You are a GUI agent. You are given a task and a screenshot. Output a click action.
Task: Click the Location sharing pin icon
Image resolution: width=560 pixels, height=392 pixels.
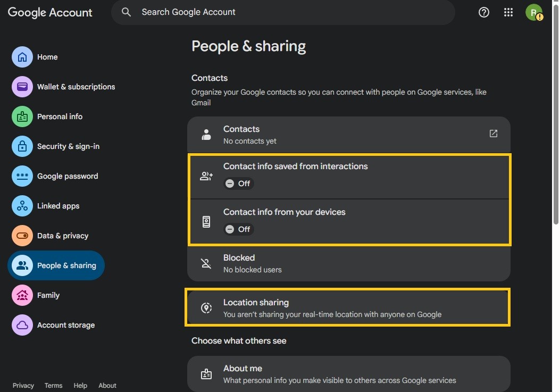tap(206, 307)
